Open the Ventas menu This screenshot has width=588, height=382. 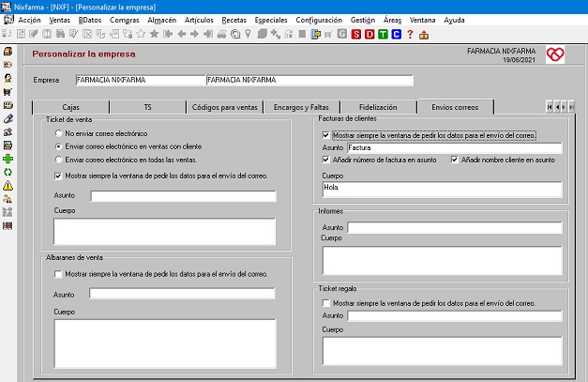tap(60, 20)
